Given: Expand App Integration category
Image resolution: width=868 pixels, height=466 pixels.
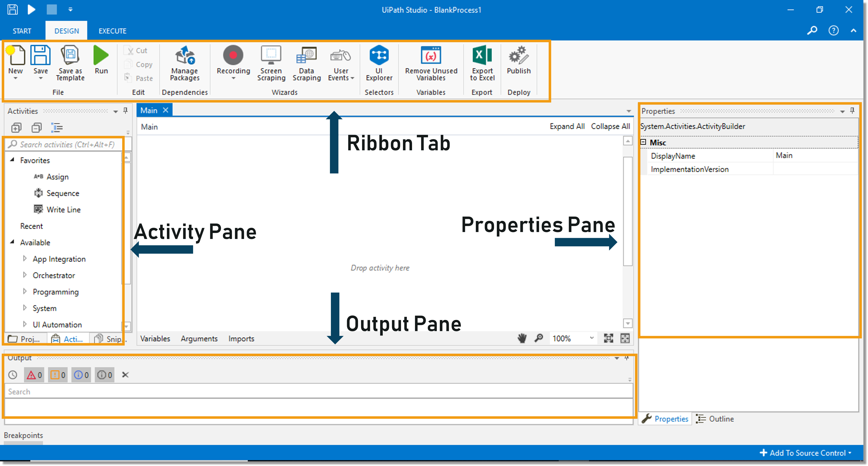Looking at the screenshot, I should coord(25,258).
